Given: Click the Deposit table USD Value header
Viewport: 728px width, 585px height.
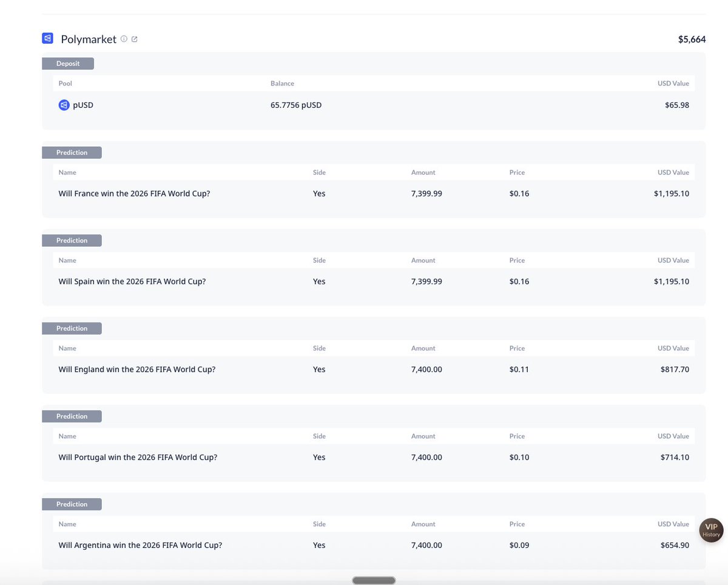Looking at the screenshot, I should pyautogui.click(x=673, y=83).
